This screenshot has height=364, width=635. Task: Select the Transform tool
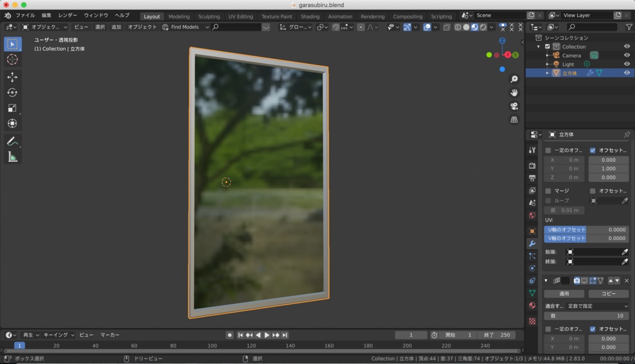pos(12,123)
